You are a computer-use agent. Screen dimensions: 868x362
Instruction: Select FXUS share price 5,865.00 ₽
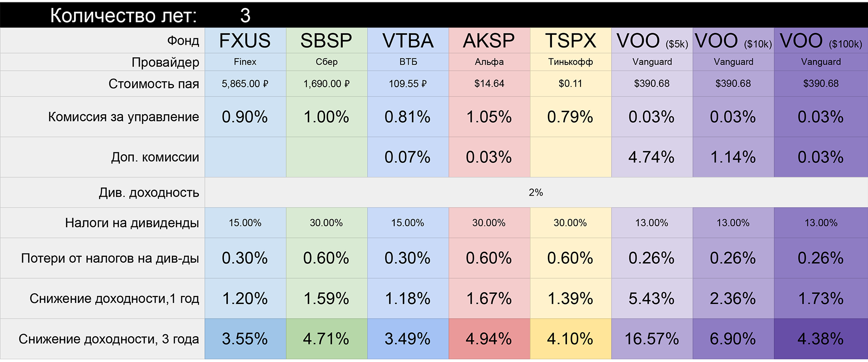point(245,84)
